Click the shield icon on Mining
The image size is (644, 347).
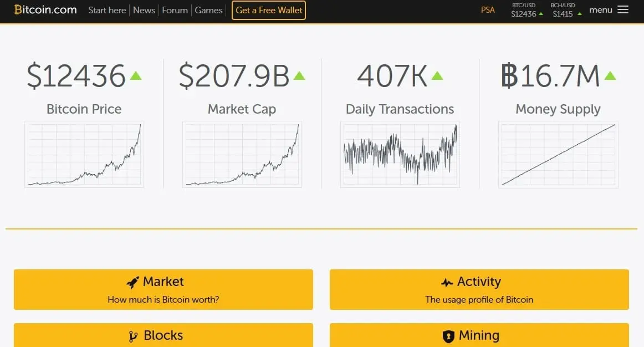(x=448, y=336)
